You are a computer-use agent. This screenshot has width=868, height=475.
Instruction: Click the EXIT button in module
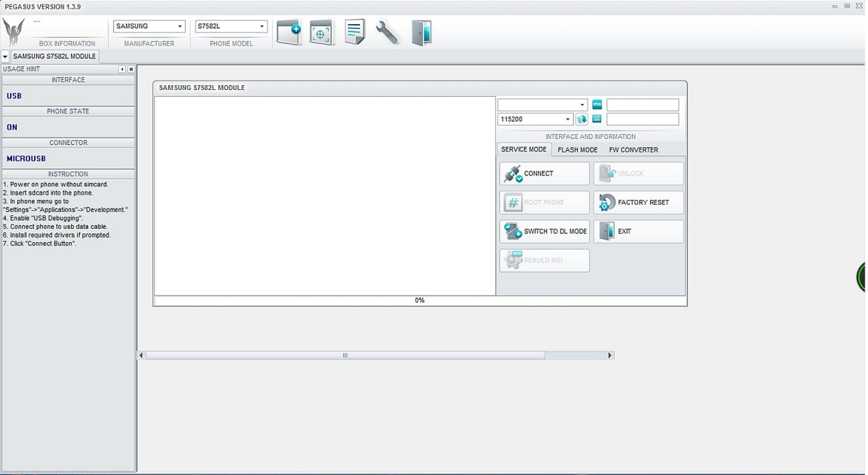pos(638,232)
